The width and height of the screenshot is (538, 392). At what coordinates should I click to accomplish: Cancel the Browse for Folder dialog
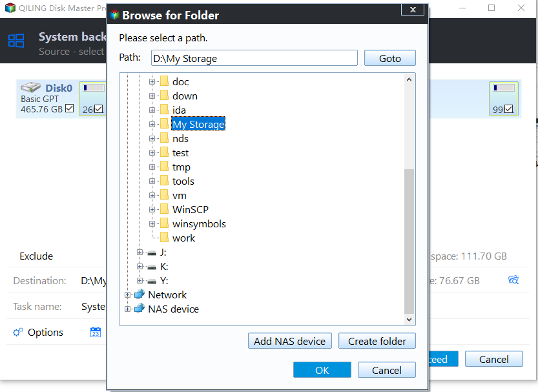(x=387, y=370)
